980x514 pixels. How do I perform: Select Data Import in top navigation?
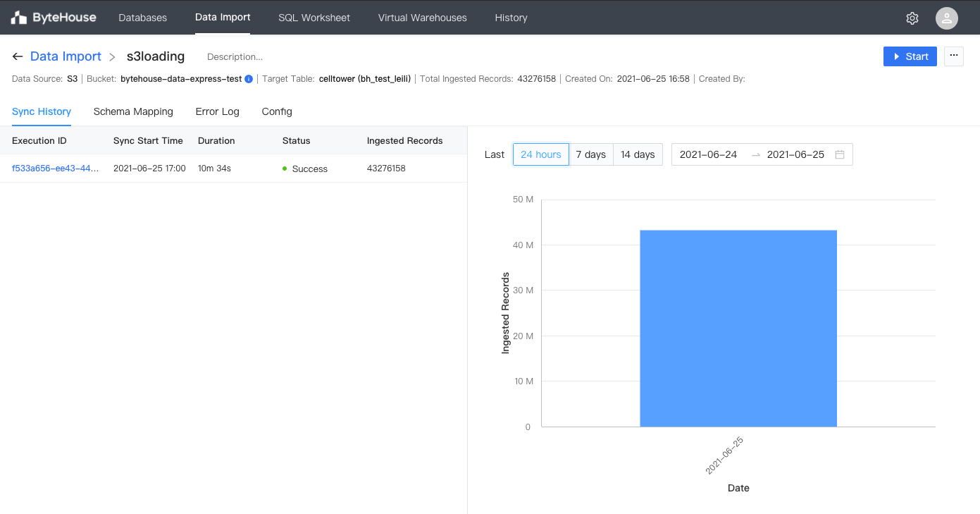coord(223,18)
